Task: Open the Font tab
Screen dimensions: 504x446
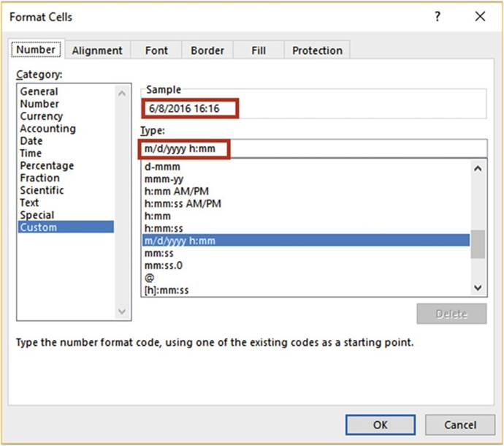Action: [x=156, y=50]
